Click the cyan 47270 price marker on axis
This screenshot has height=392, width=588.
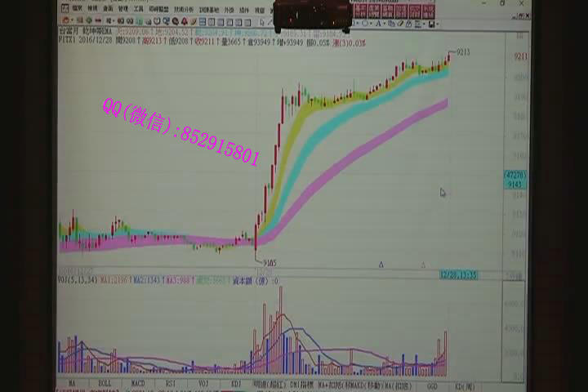pyautogui.click(x=514, y=175)
